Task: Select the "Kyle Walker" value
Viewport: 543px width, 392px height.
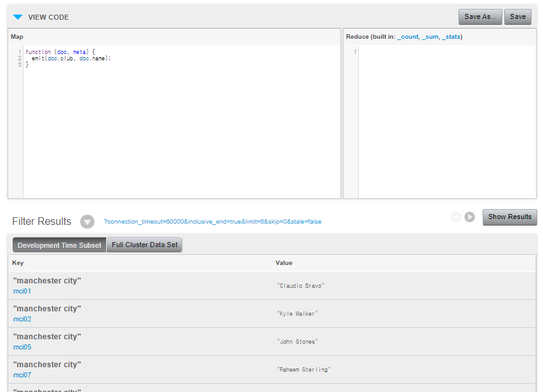Action: tap(297, 314)
